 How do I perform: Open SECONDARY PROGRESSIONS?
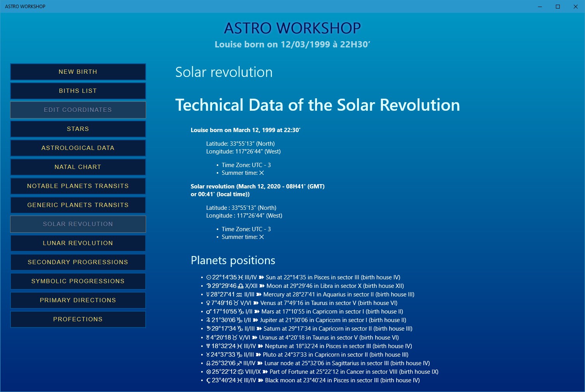click(x=78, y=262)
